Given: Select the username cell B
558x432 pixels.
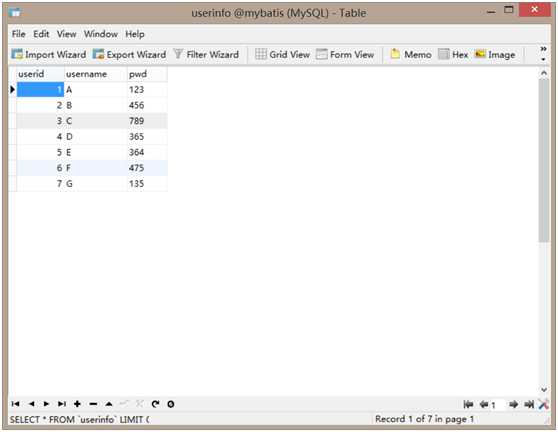Looking at the screenshot, I should [95, 105].
